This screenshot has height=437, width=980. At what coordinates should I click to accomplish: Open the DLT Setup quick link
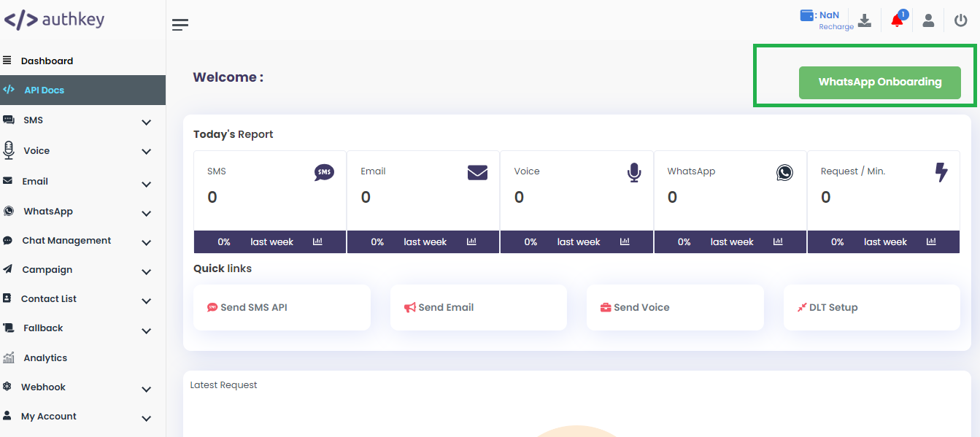point(872,307)
